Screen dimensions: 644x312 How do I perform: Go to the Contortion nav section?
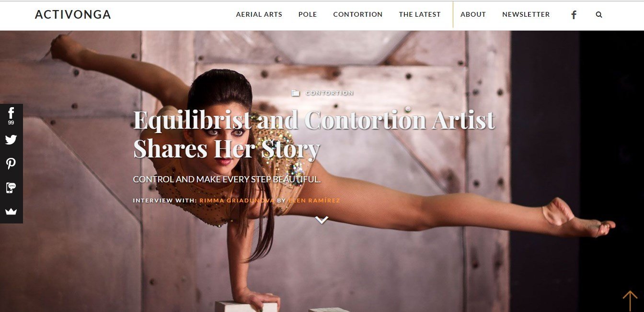click(358, 14)
